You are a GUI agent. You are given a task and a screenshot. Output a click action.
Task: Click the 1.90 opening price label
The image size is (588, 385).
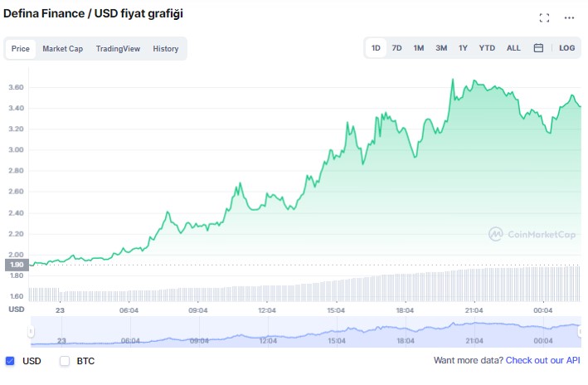tap(17, 265)
